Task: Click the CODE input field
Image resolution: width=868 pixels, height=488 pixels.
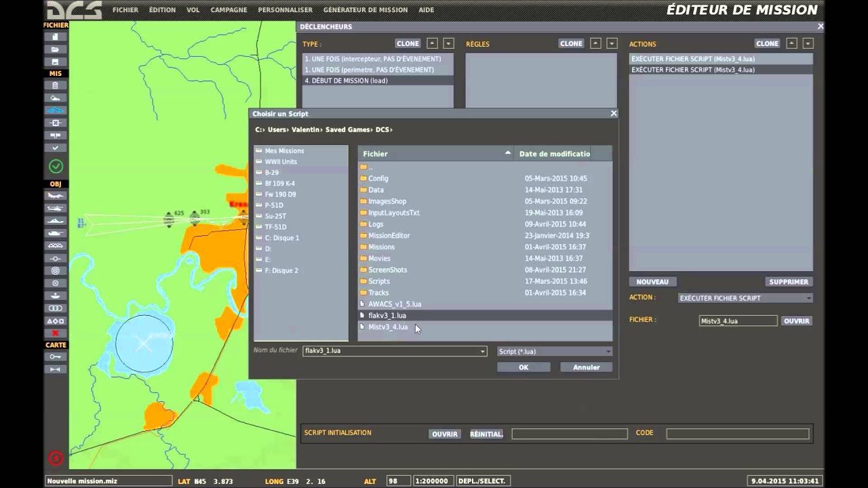Action: [738, 434]
